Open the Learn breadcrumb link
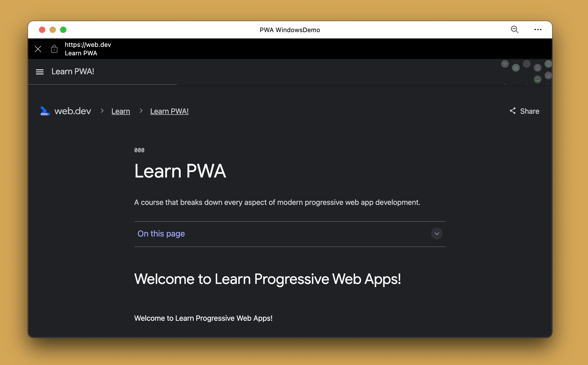Image resolution: width=588 pixels, height=365 pixels. pos(121,111)
